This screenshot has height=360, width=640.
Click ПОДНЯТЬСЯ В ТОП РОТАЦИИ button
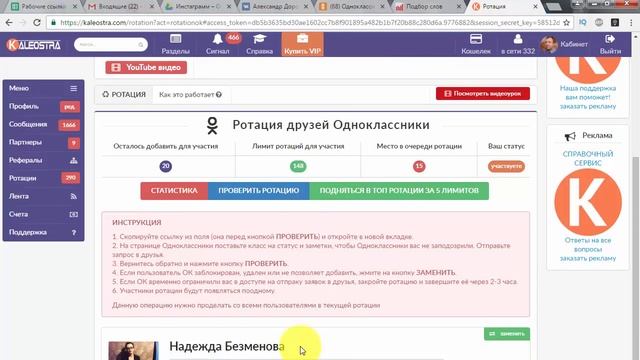399,191
